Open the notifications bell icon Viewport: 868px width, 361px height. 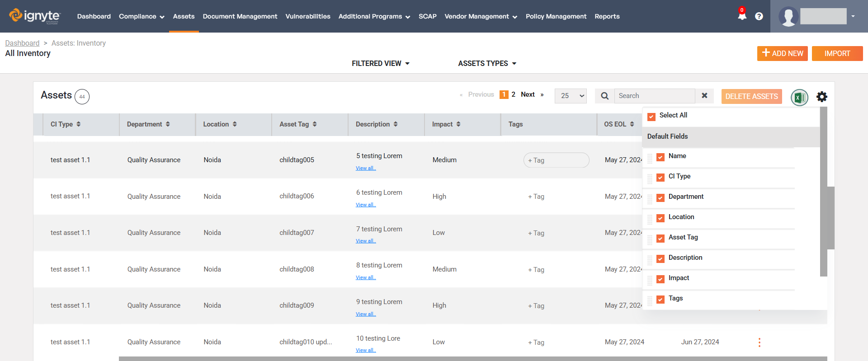click(x=742, y=15)
